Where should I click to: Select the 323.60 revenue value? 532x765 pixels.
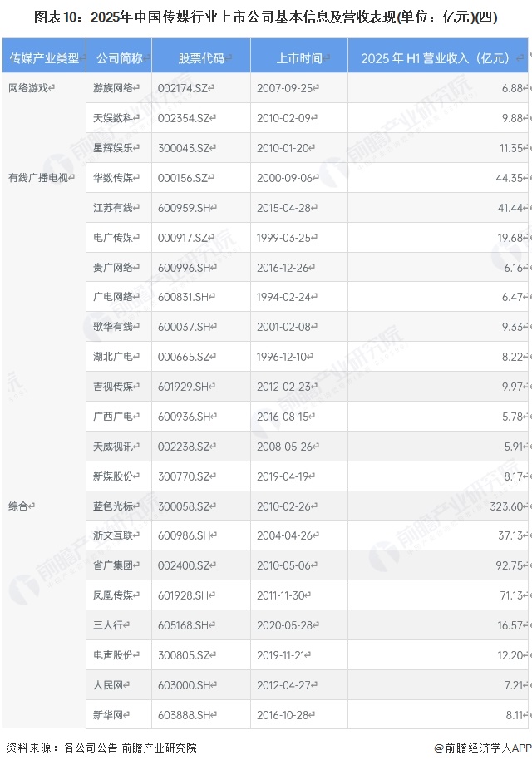(x=506, y=506)
